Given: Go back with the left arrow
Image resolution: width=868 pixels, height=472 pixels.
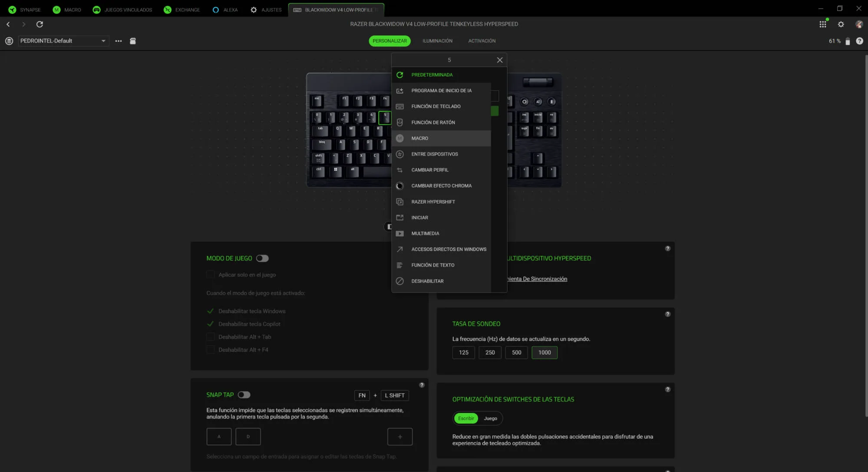Looking at the screenshot, I should [8, 24].
